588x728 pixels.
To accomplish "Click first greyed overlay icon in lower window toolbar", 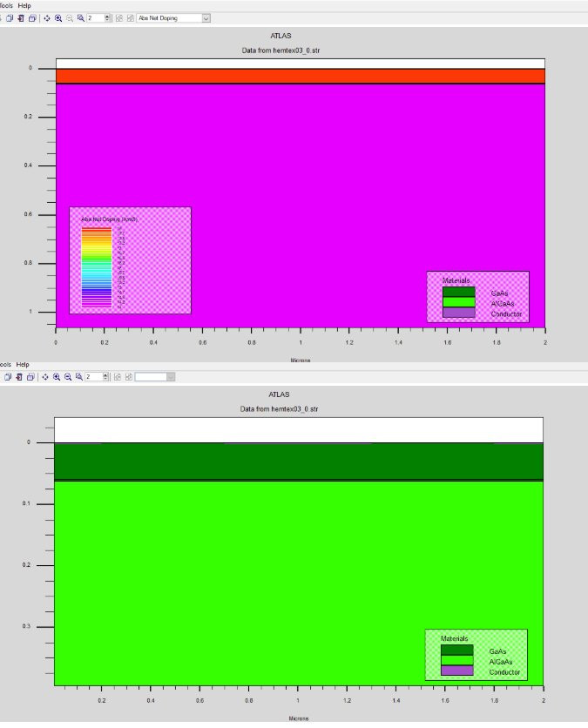I will pyautogui.click(x=118, y=377).
